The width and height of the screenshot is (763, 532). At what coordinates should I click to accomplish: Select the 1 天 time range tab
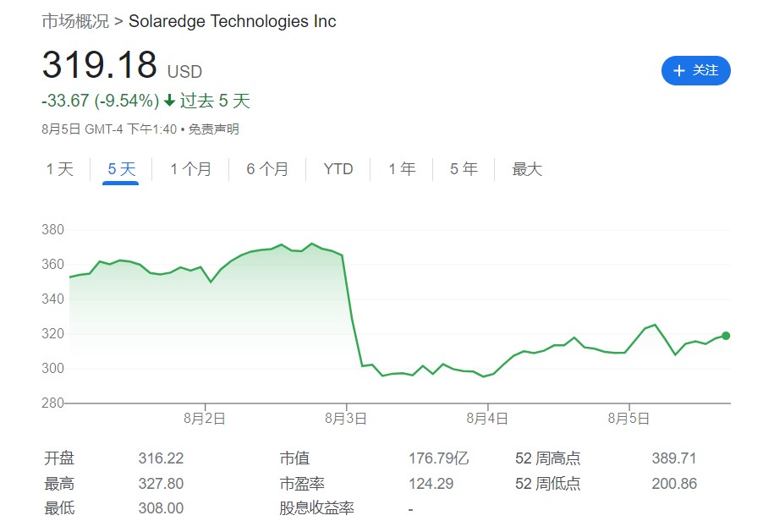[60, 169]
